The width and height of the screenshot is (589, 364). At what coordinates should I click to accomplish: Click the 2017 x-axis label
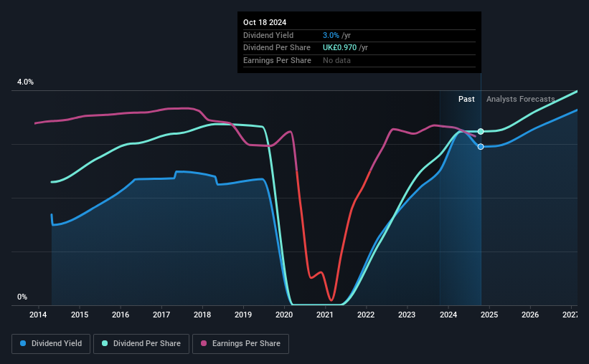(x=161, y=315)
